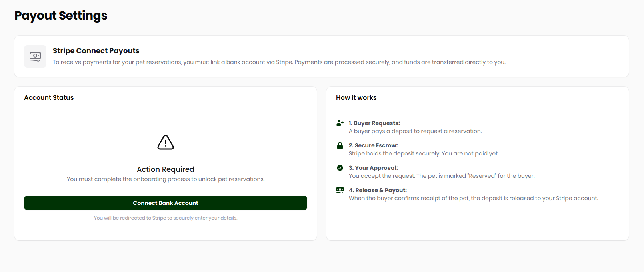The width and height of the screenshot is (644, 272).
Task: Click the Stripe redirect notice below button
Action: pyautogui.click(x=166, y=218)
